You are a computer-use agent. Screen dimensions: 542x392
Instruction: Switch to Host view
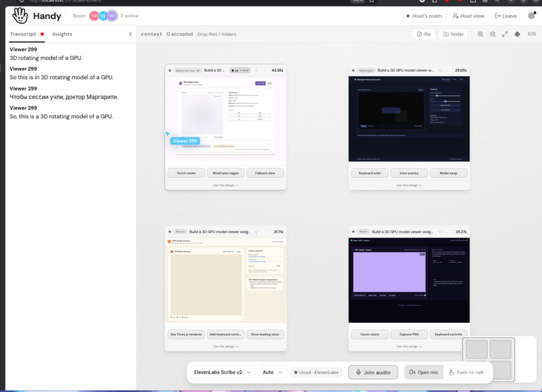pos(468,16)
